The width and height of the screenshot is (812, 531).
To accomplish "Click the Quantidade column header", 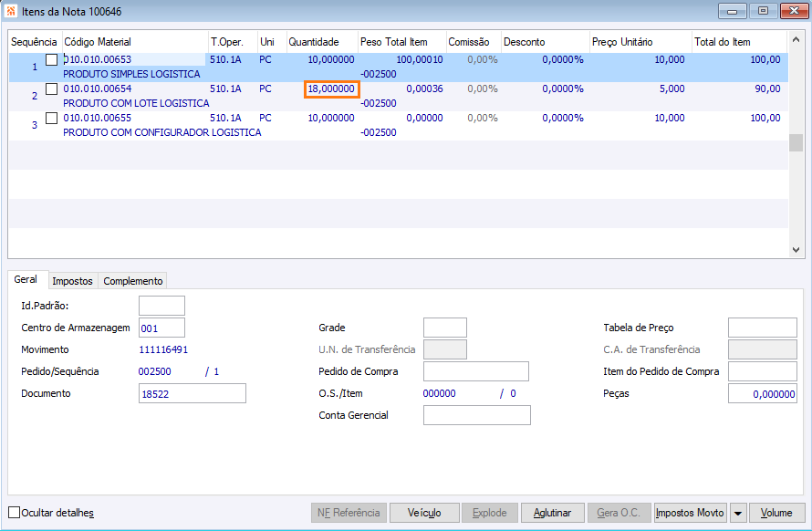I will (321, 42).
